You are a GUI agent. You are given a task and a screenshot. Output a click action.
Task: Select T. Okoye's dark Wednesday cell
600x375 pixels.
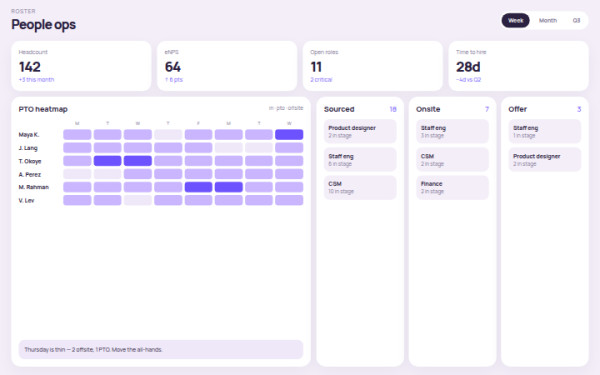click(138, 161)
